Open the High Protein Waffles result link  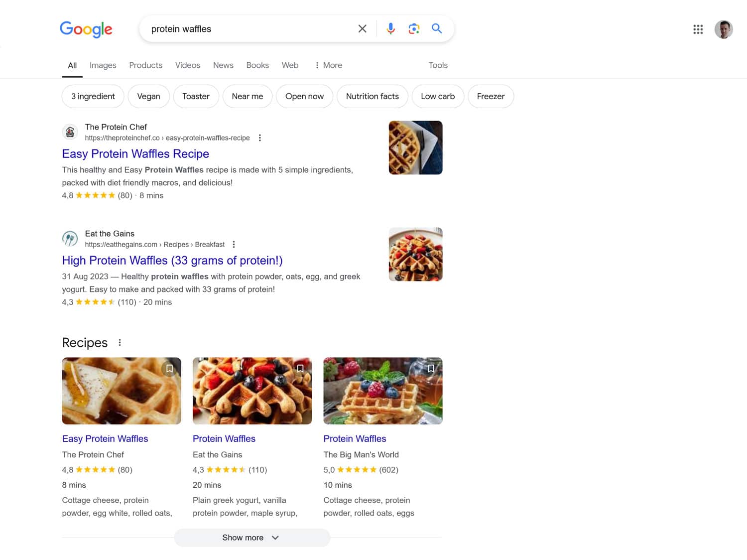point(172,260)
